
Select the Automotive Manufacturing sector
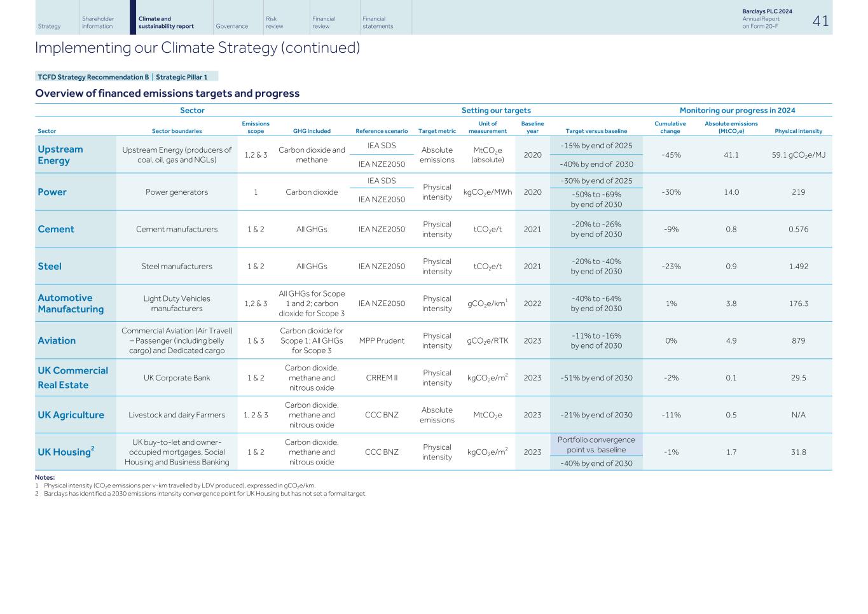click(70, 303)
